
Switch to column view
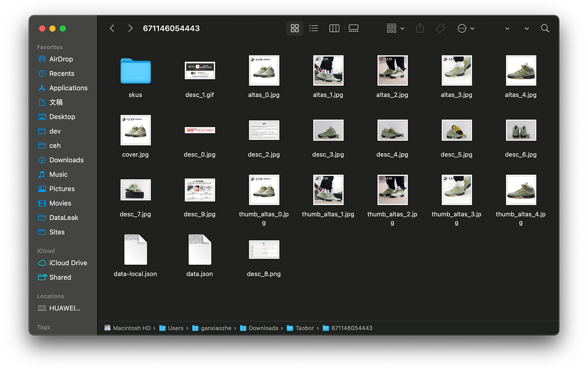[334, 29]
